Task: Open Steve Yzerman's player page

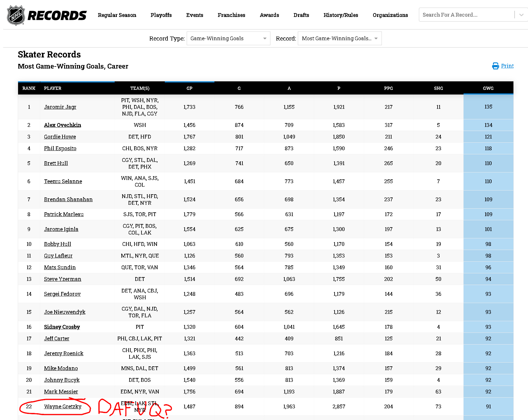Action: tap(62, 279)
